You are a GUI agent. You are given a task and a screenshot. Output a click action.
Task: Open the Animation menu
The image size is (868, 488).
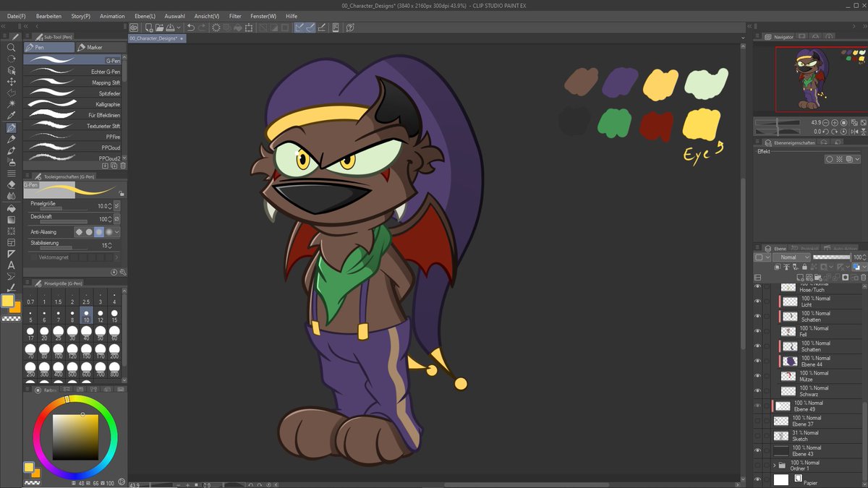coord(112,16)
